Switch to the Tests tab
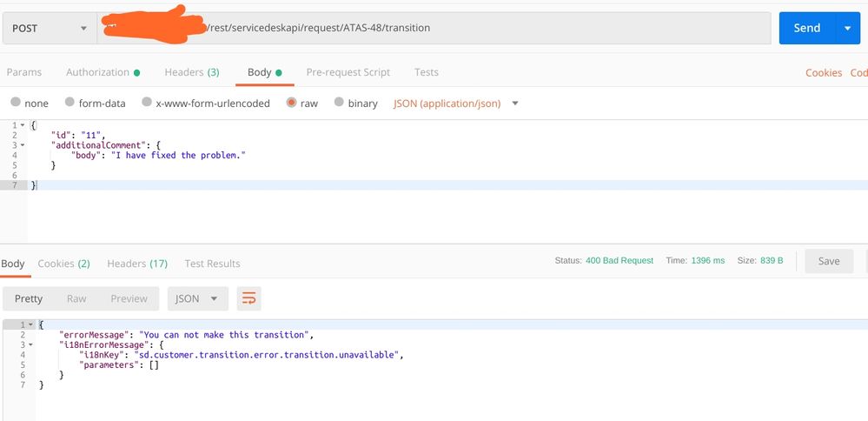 click(427, 72)
